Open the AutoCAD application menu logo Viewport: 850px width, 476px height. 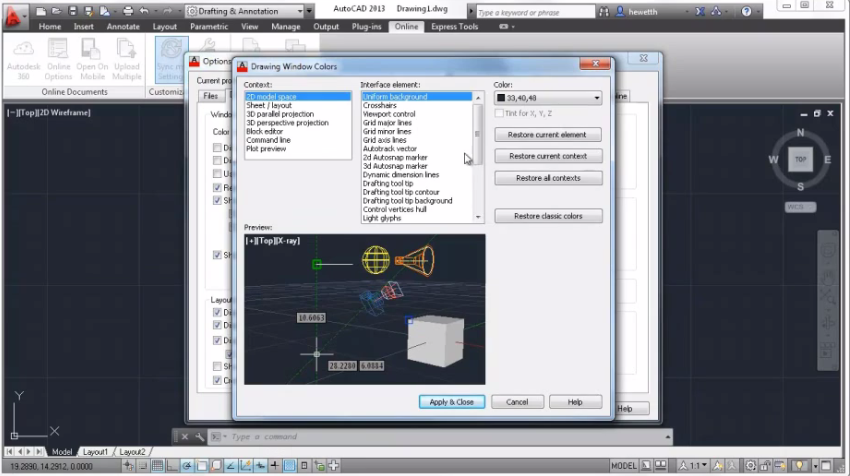13,16
